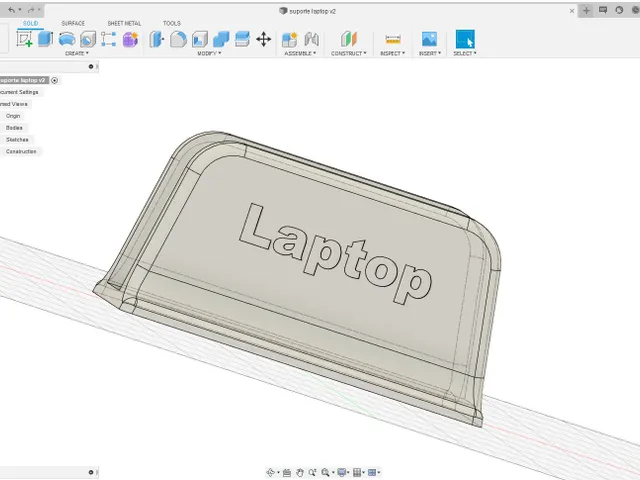This screenshot has height=480, width=640.
Task: Select the Combine tool
Action: coord(221,39)
